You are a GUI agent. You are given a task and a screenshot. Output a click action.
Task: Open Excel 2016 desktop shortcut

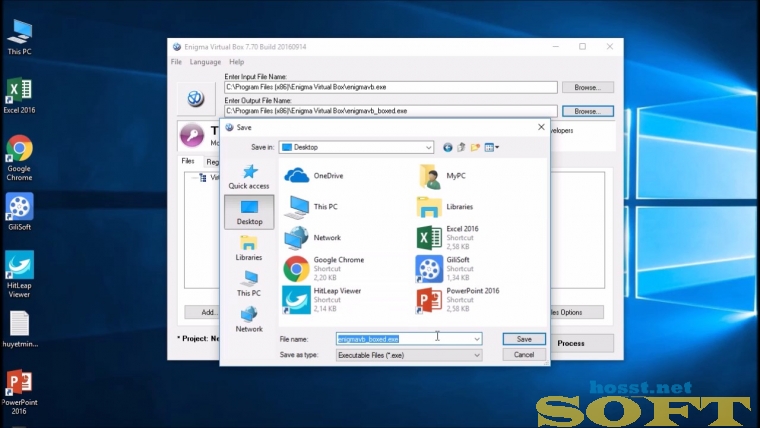point(19,95)
